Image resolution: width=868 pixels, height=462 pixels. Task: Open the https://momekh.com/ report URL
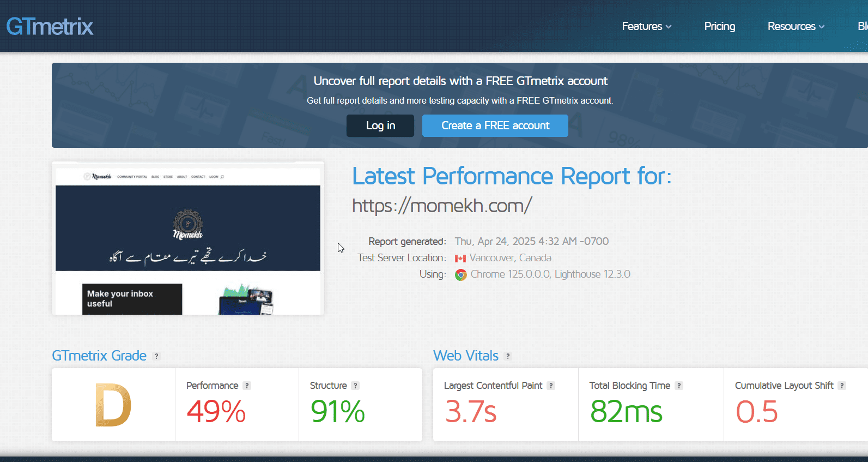pyautogui.click(x=442, y=206)
